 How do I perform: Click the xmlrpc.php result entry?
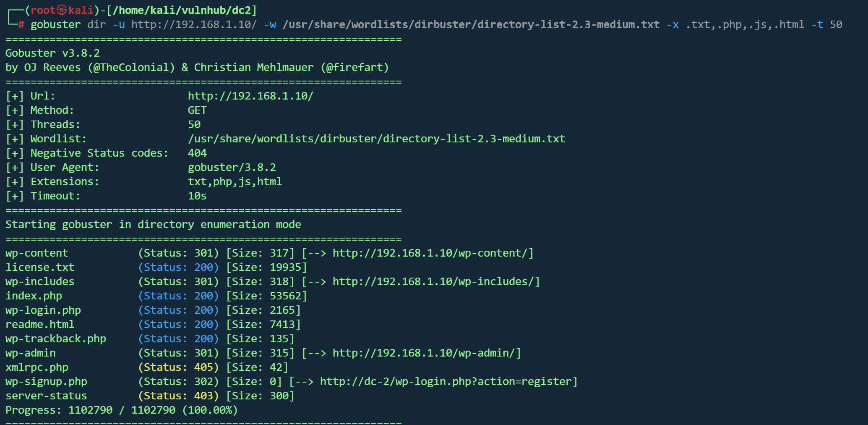pyautogui.click(x=36, y=367)
